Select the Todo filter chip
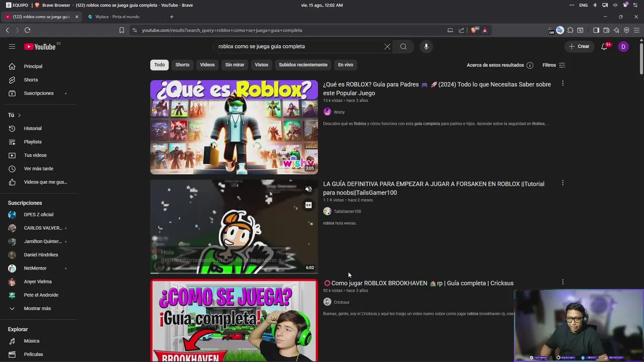This screenshot has height=362, width=644. pos(159,65)
